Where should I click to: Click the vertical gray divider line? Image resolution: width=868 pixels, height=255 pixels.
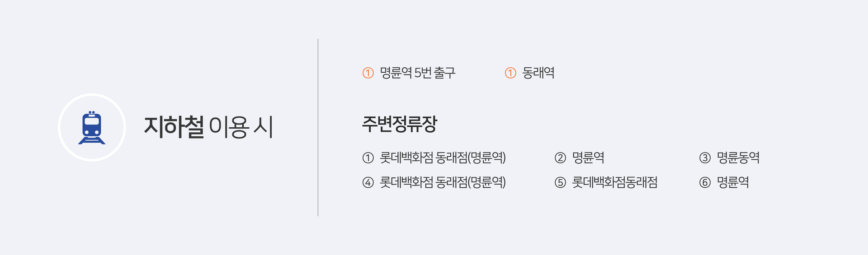(x=318, y=127)
